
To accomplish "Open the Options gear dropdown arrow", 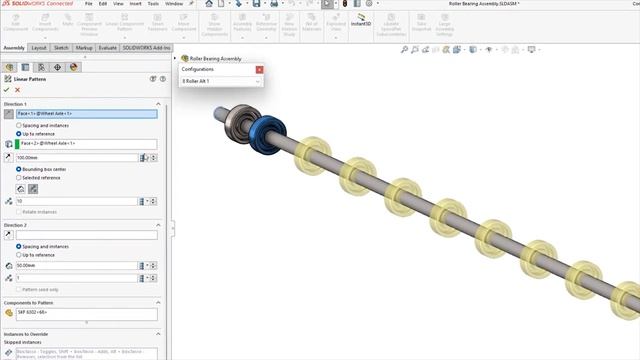I will click(x=378, y=4).
